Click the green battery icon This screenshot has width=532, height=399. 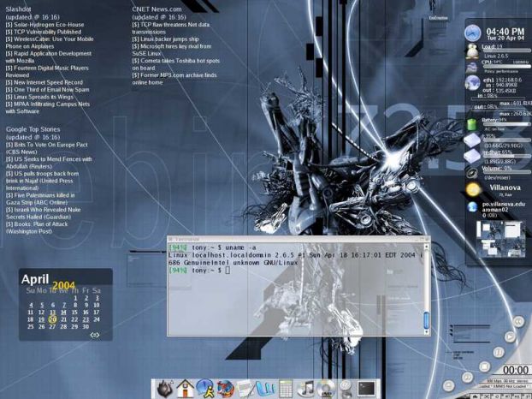(x=472, y=124)
